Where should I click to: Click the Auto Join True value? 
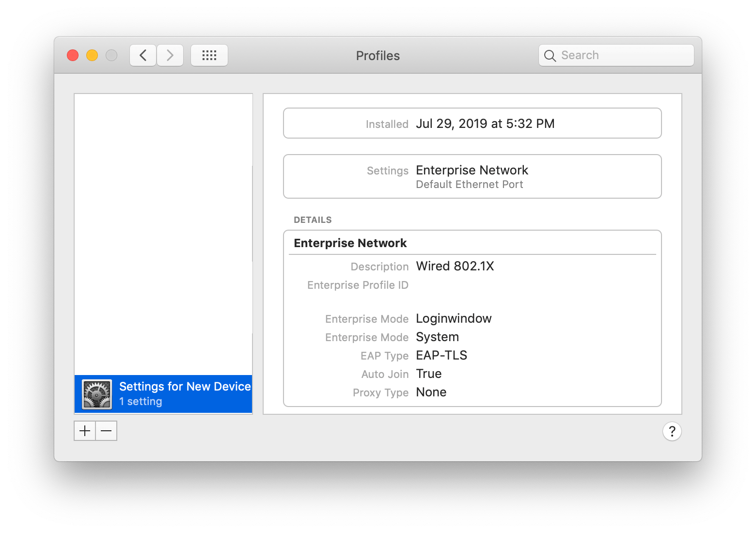coord(428,374)
